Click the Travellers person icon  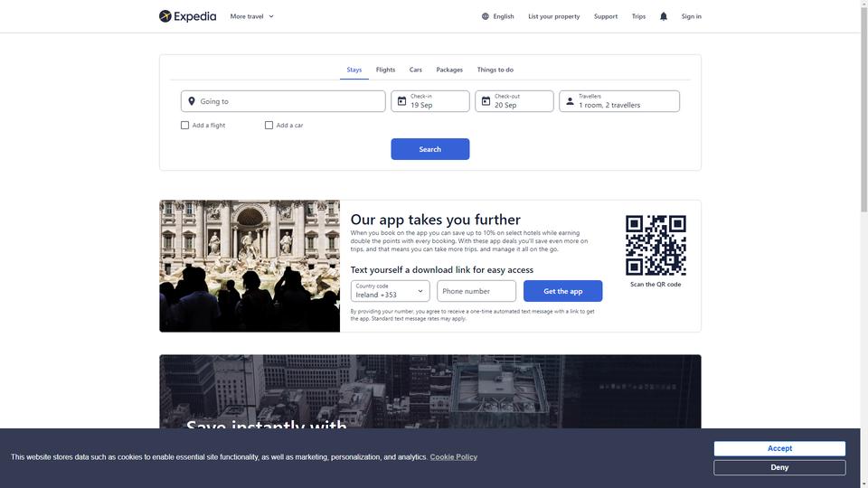pyautogui.click(x=570, y=101)
